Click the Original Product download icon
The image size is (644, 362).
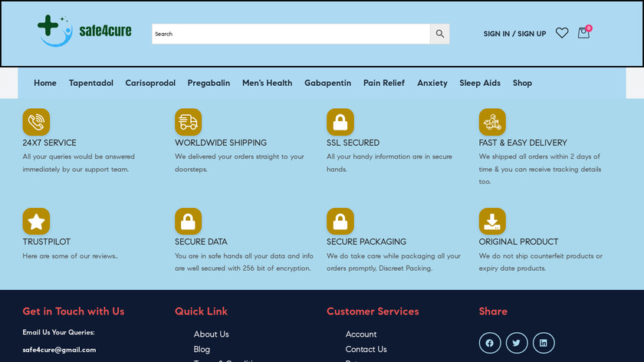[x=492, y=222]
